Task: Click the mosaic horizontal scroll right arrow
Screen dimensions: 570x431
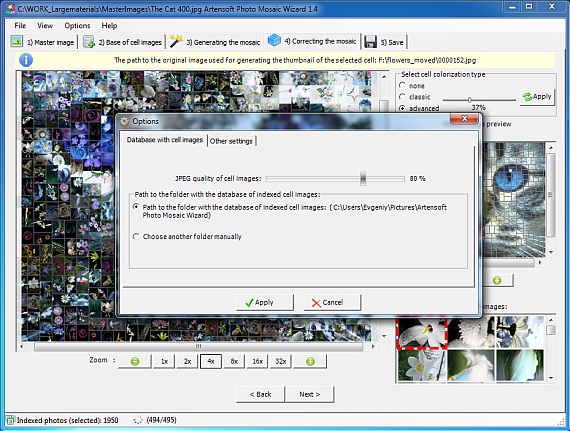Action: [x=373, y=346]
